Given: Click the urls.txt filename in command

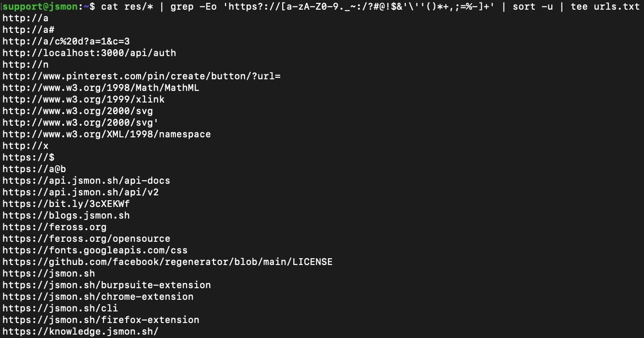Looking at the screenshot, I should pyautogui.click(x=616, y=7).
